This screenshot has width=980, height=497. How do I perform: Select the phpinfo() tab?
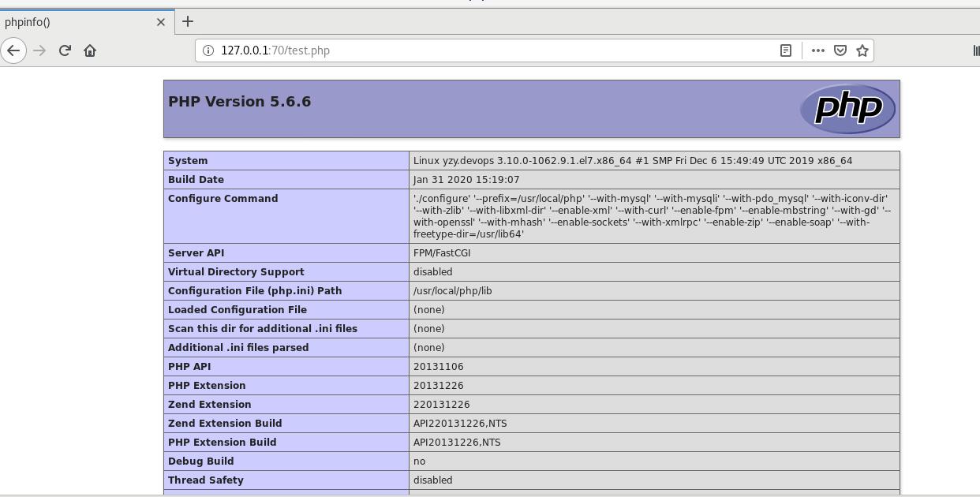coord(71,22)
